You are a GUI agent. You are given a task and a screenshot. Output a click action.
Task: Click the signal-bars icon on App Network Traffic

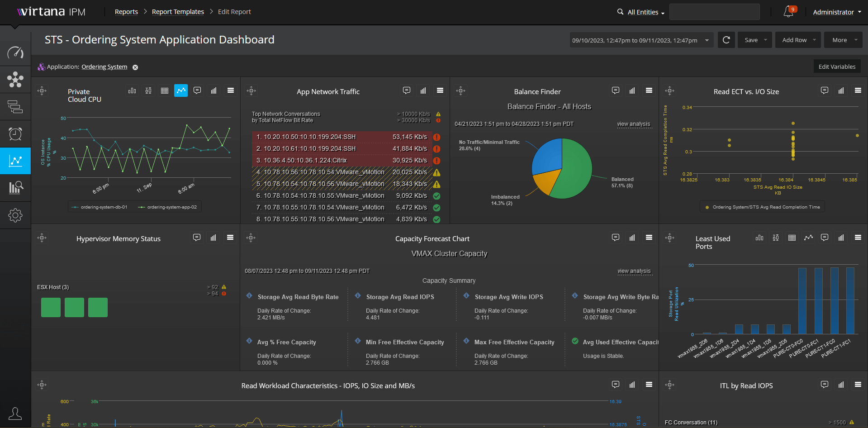423,90
